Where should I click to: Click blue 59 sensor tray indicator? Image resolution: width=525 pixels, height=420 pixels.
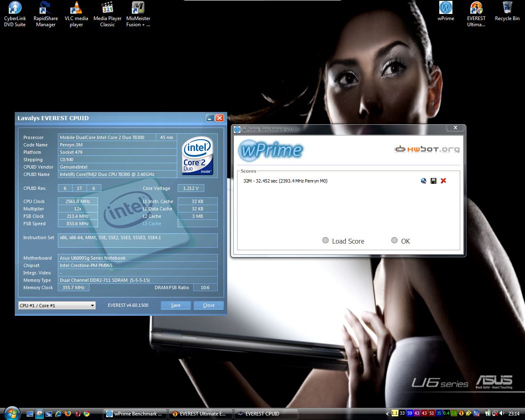tap(410, 413)
